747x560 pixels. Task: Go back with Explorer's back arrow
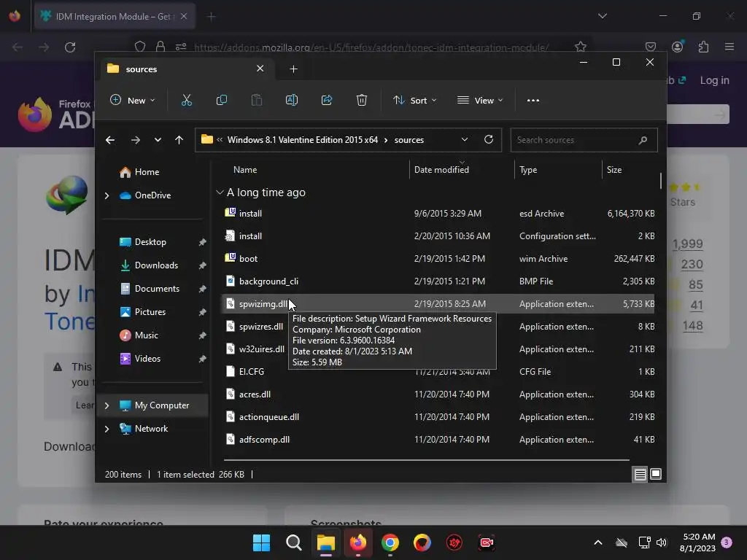110,140
